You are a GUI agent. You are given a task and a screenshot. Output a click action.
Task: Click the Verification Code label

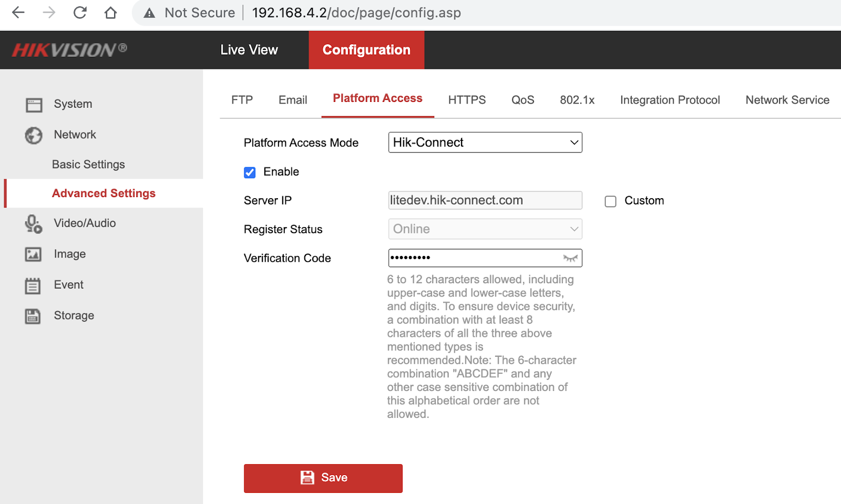[288, 259]
